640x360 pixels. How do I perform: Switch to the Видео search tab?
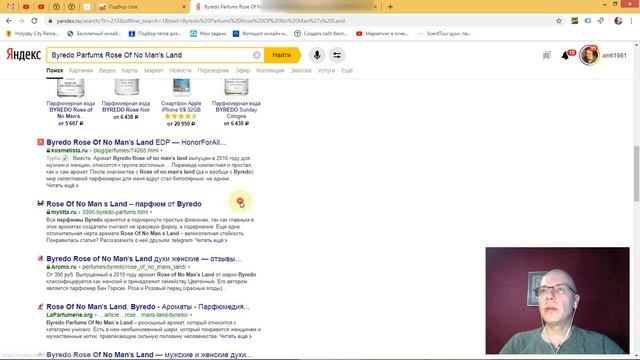click(107, 71)
